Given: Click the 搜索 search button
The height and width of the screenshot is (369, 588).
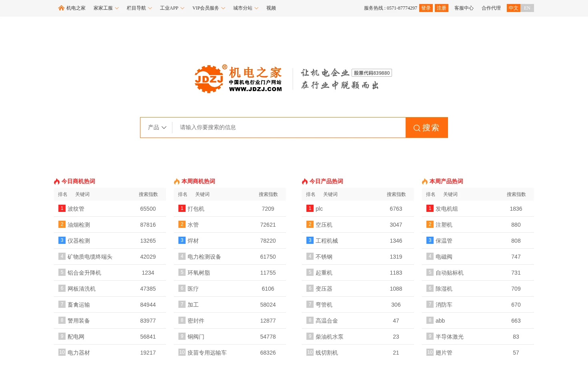Looking at the screenshot, I should [x=427, y=128].
